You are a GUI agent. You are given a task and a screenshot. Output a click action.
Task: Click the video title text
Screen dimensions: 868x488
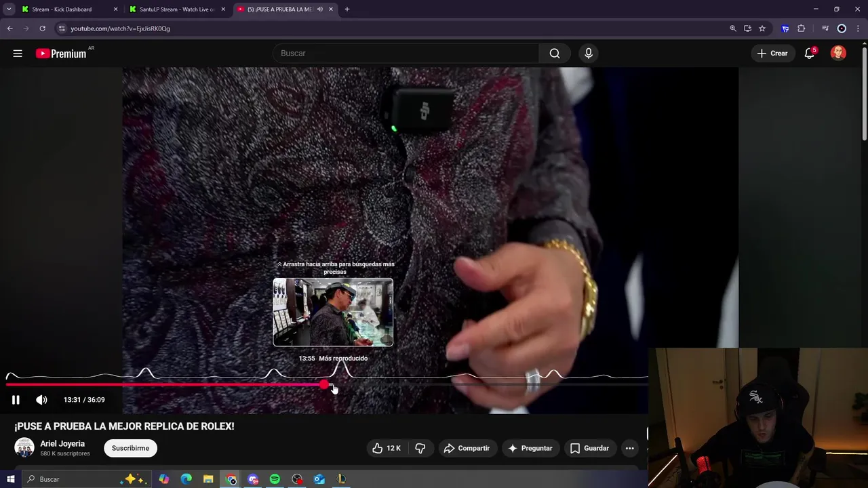tap(124, 426)
